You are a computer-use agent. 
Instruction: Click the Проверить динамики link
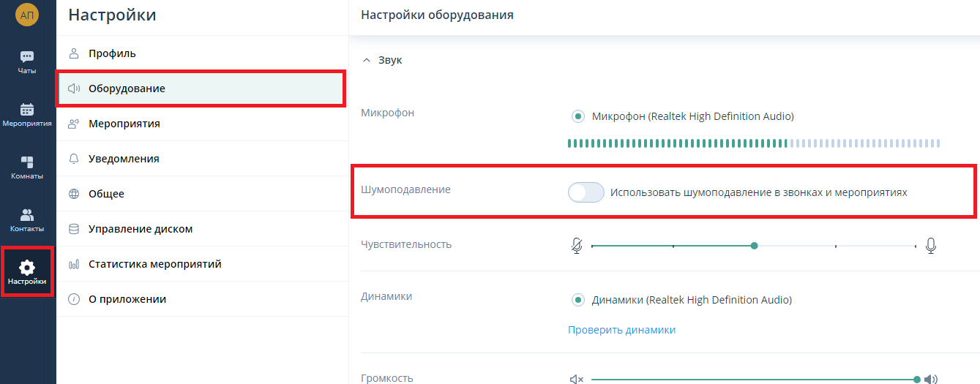[x=621, y=330]
